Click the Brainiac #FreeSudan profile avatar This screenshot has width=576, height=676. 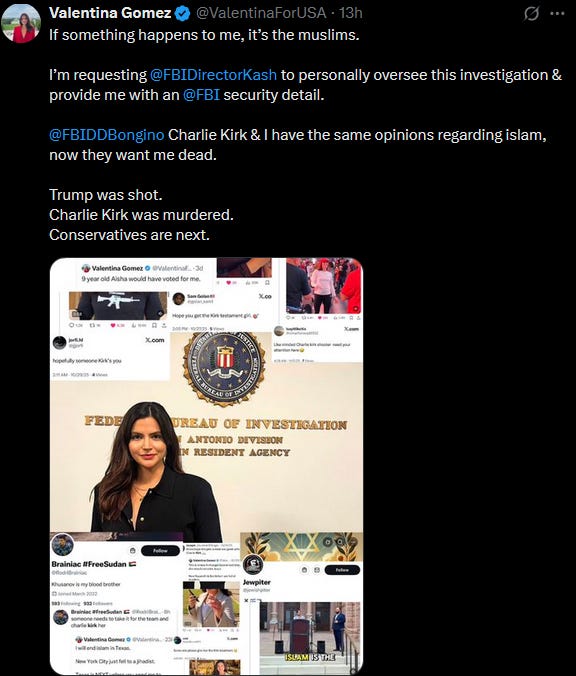point(63,545)
